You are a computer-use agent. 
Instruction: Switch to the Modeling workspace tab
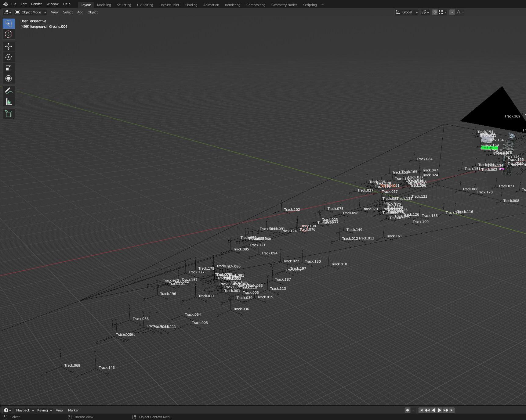coord(104,5)
